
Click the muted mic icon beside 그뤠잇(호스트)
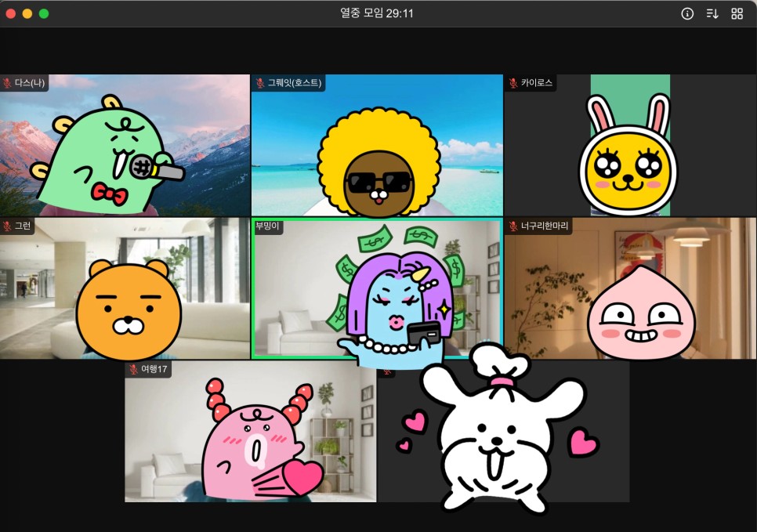[259, 82]
